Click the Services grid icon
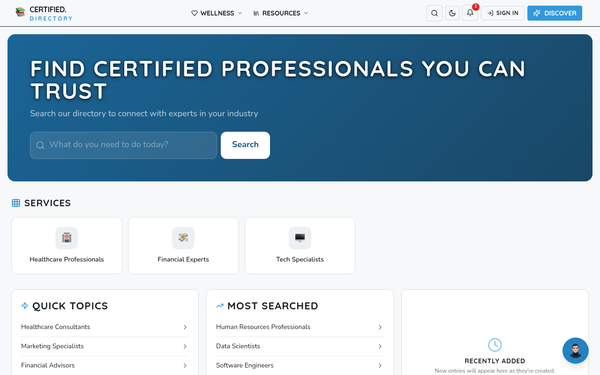This screenshot has width=600, height=375. pos(16,203)
